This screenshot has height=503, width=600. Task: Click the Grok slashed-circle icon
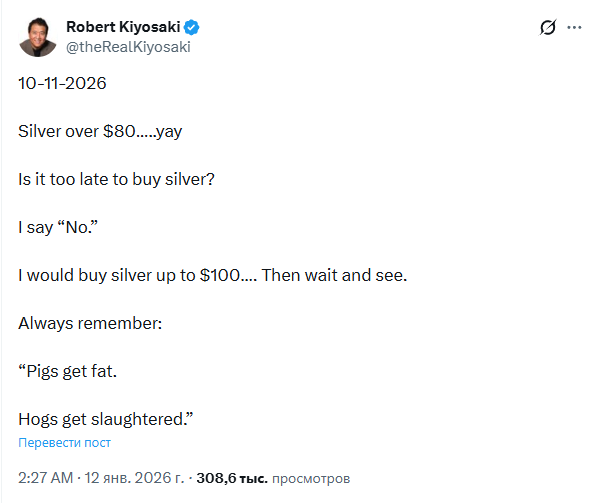547,28
